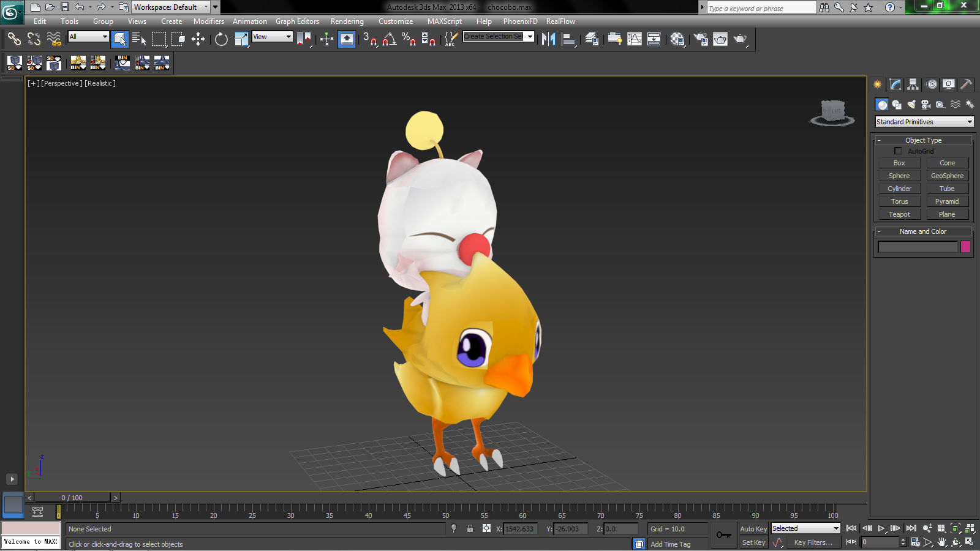Activate the Select and Uniform Scale tool
The width and height of the screenshot is (980, 551).
[241, 39]
